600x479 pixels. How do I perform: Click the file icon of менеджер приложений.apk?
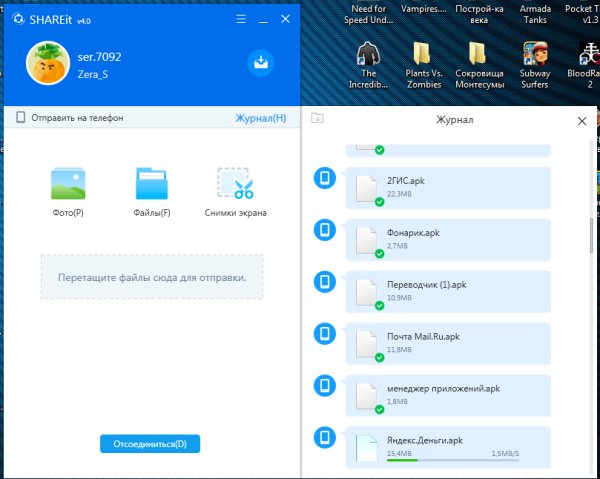(x=367, y=397)
